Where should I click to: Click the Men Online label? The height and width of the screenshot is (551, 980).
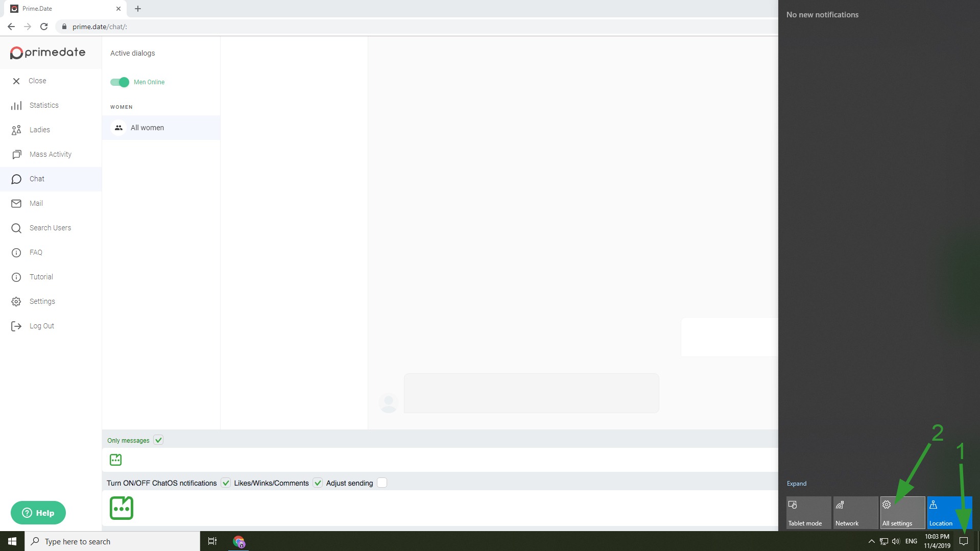149,82
